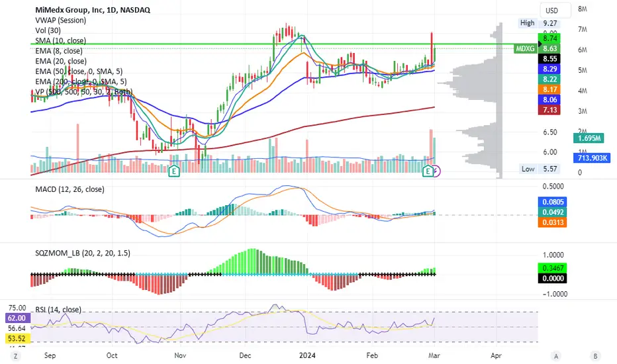
Task: Select the VP (500, 500, 50, 30, 2, Both) label
Action: coord(84,92)
